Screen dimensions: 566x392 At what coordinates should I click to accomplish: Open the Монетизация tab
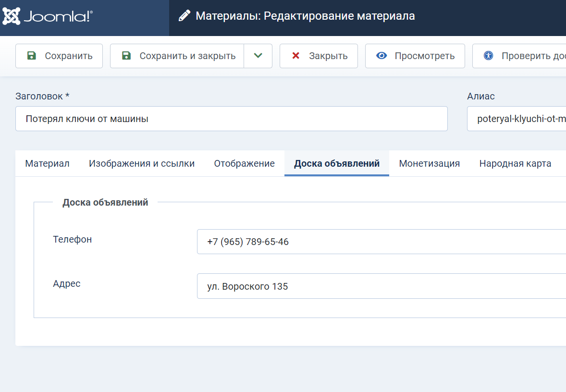click(429, 163)
